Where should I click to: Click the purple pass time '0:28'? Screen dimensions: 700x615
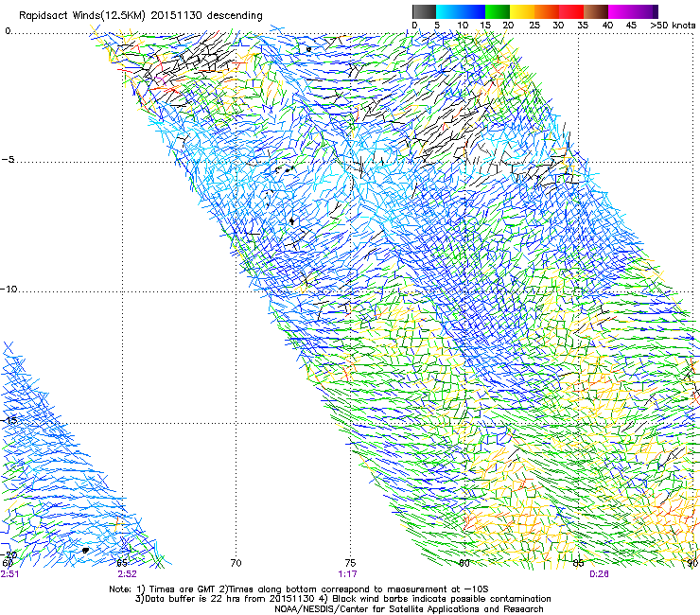pyautogui.click(x=599, y=574)
